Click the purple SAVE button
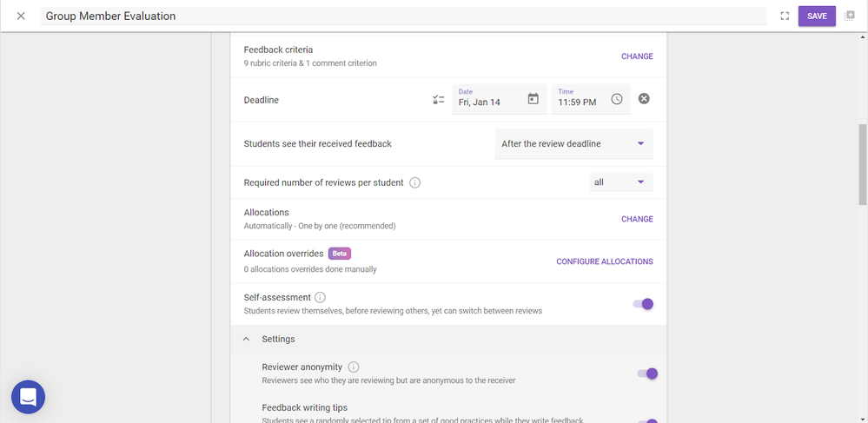868x423 pixels. (817, 16)
